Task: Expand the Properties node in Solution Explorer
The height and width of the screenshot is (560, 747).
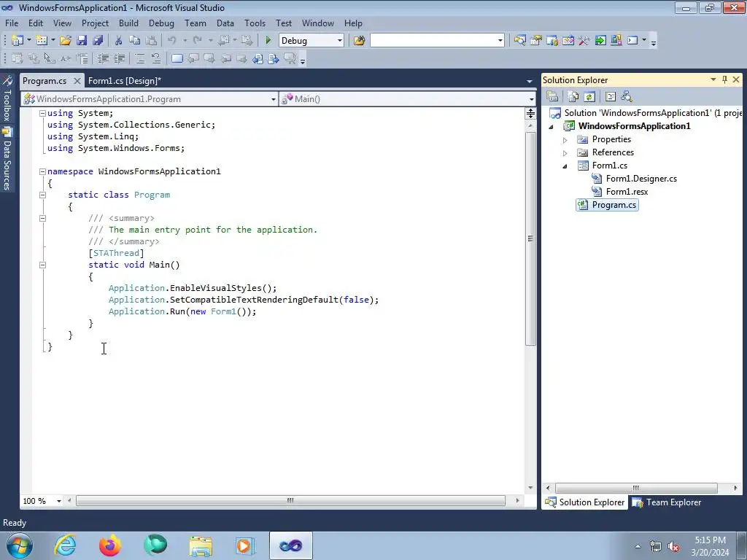Action: pos(565,140)
